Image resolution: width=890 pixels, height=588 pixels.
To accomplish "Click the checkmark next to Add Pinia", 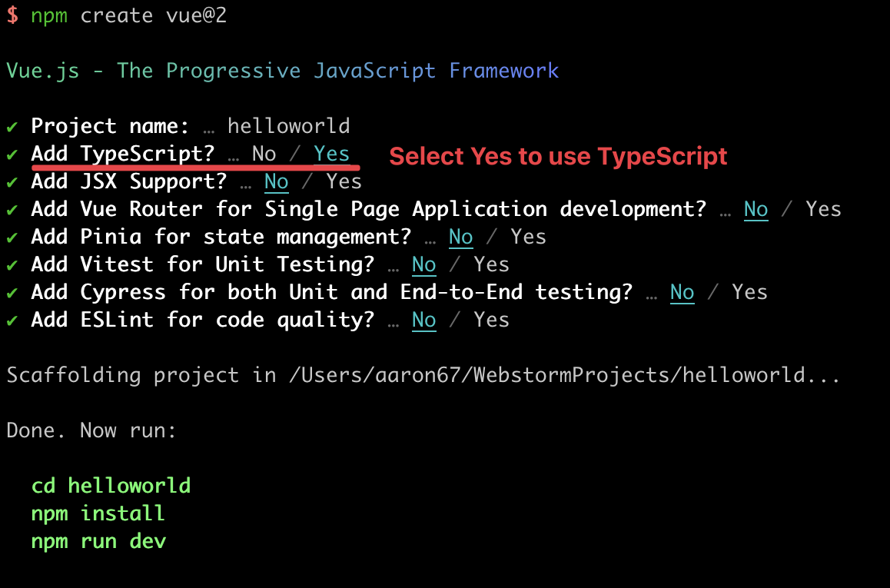I will pos(12,237).
